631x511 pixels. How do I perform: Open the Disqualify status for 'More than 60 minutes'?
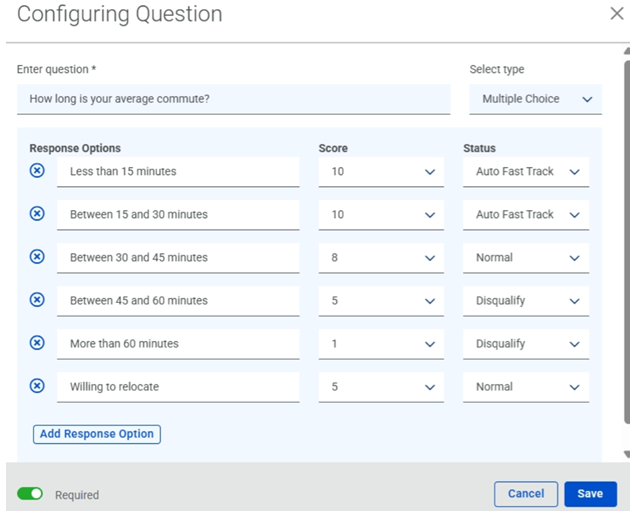pyautogui.click(x=526, y=344)
